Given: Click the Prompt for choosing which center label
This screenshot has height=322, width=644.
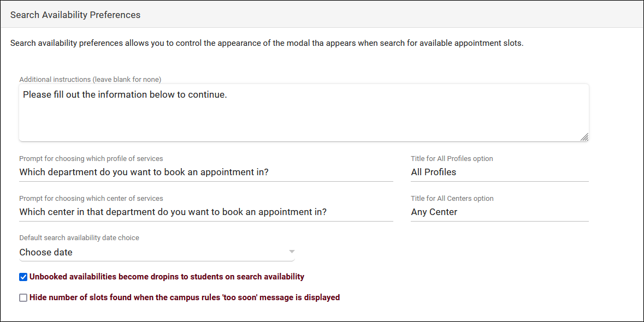Looking at the screenshot, I should (91, 199).
